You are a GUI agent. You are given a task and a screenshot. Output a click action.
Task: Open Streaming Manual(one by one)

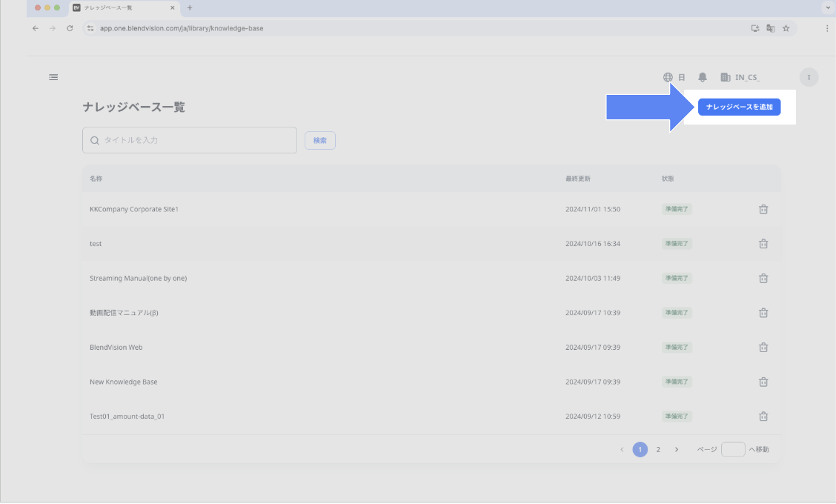click(431, 279)
